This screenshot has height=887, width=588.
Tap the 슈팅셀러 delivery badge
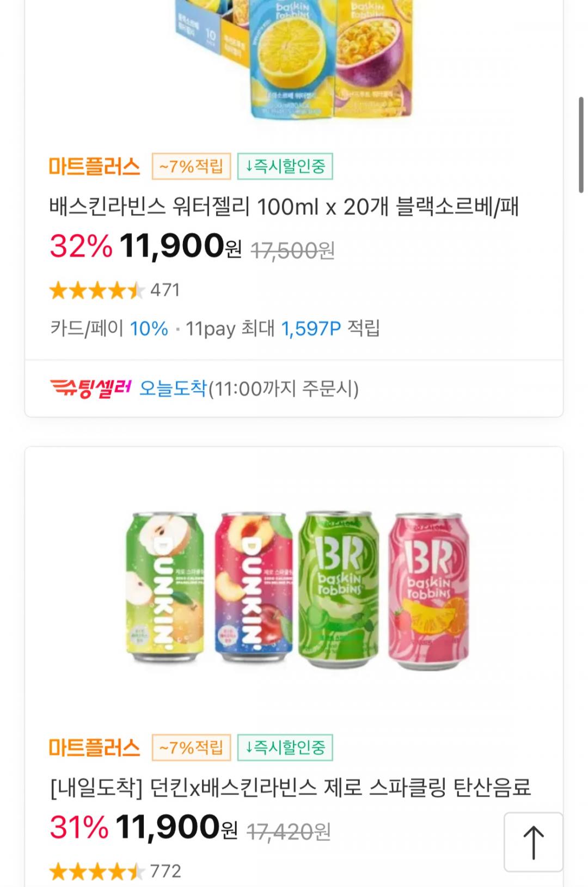90,388
